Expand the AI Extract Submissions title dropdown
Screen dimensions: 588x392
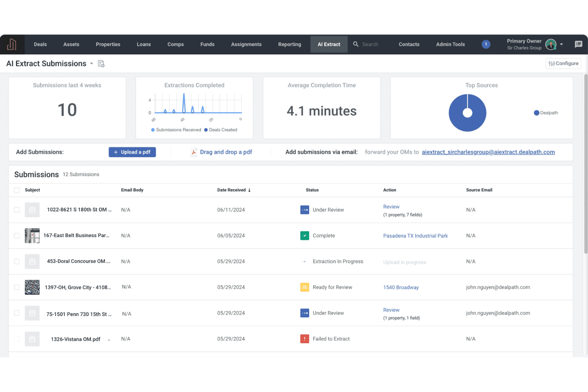[x=91, y=63]
